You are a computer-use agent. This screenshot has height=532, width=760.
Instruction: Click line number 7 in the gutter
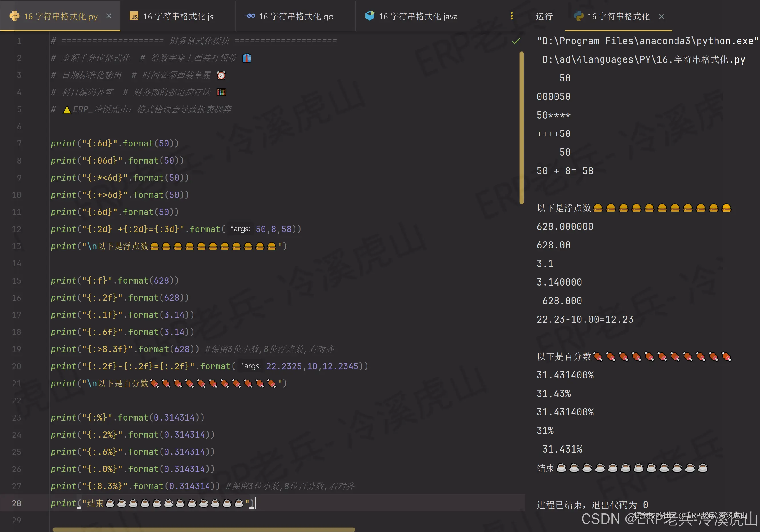tap(19, 144)
